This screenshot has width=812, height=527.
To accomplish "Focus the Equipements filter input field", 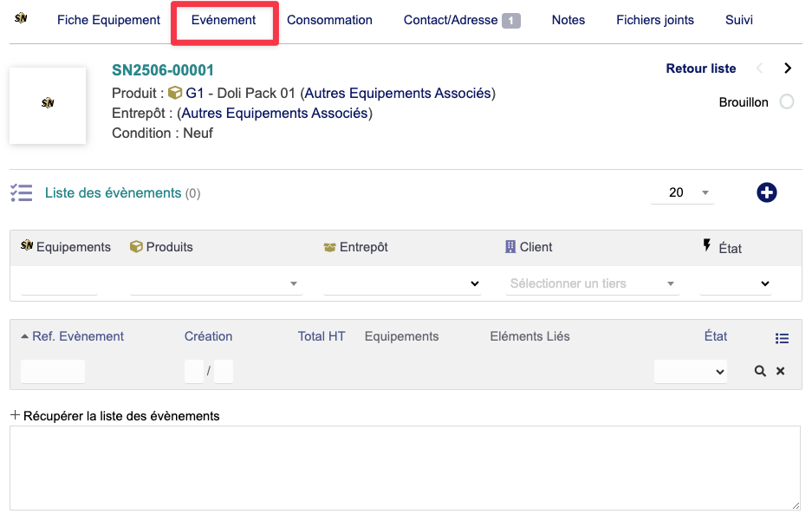I will [x=59, y=283].
